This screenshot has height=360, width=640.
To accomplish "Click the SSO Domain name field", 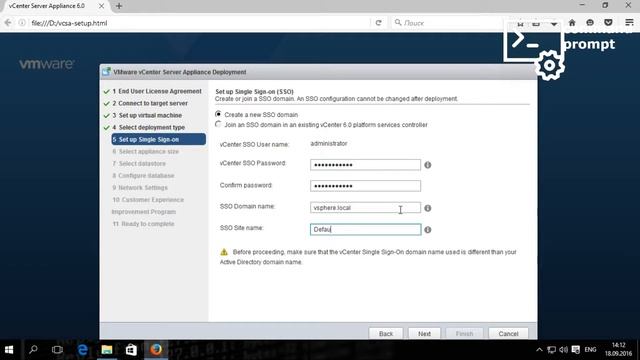I will pos(365,208).
